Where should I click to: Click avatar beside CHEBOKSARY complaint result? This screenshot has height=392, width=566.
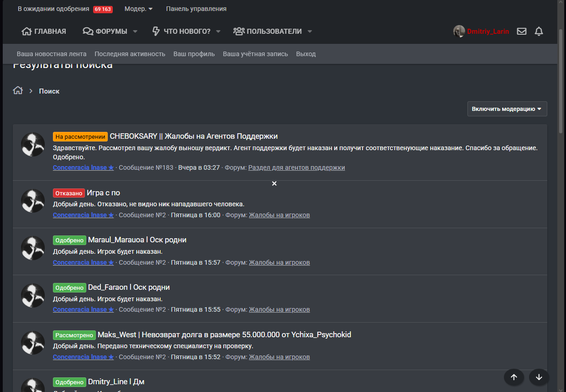tap(33, 145)
